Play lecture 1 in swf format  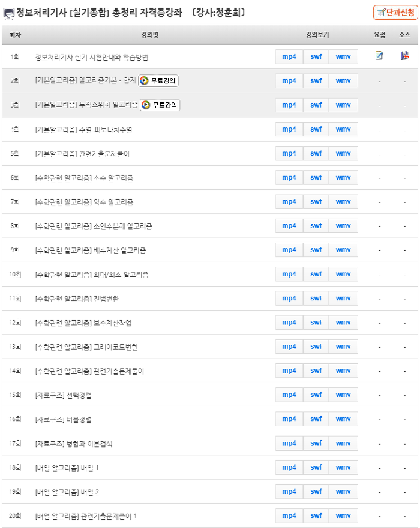pos(316,57)
